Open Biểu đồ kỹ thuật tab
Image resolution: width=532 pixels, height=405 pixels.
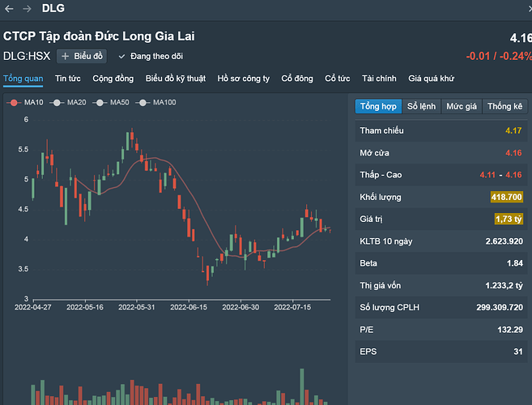point(176,79)
